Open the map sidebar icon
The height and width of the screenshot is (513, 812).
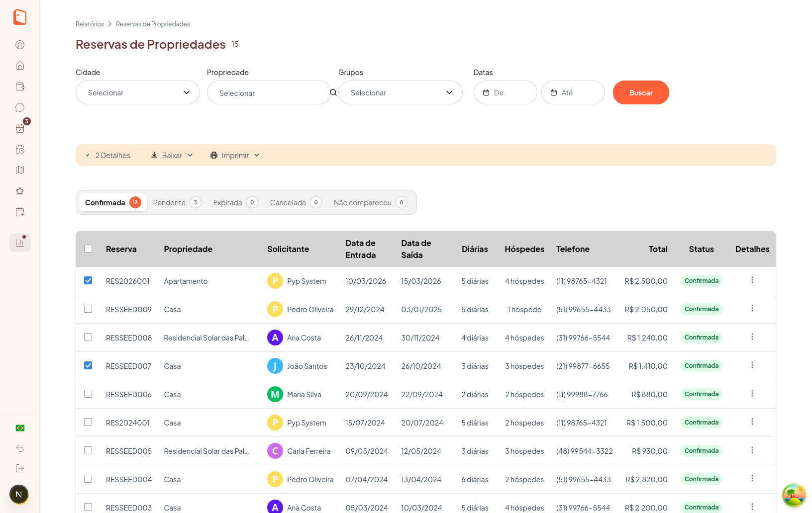pos(20,170)
